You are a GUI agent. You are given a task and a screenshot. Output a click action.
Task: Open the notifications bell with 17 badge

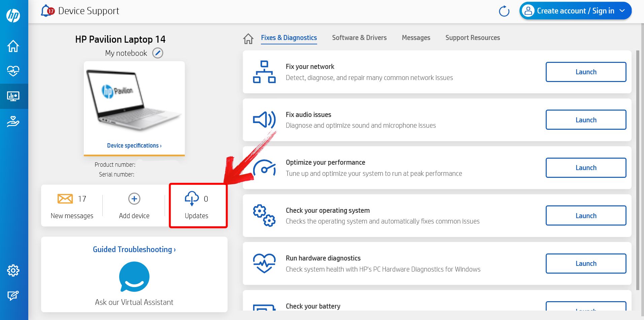pos(47,11)
